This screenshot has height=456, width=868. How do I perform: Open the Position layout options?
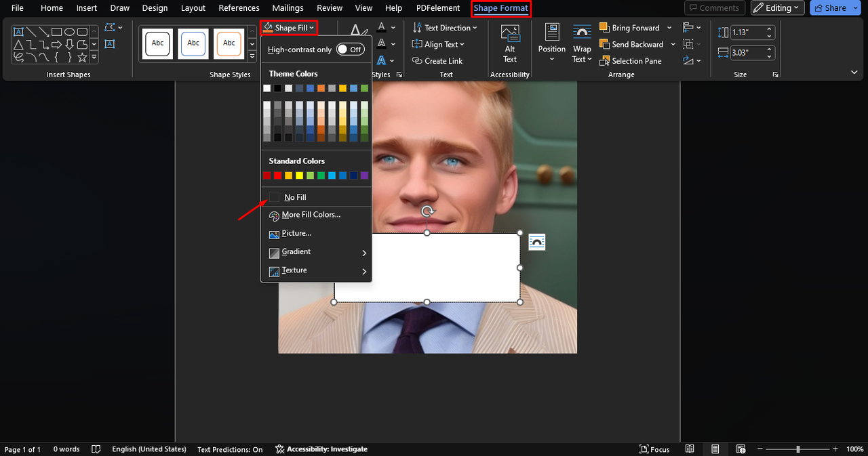point(551,43)
